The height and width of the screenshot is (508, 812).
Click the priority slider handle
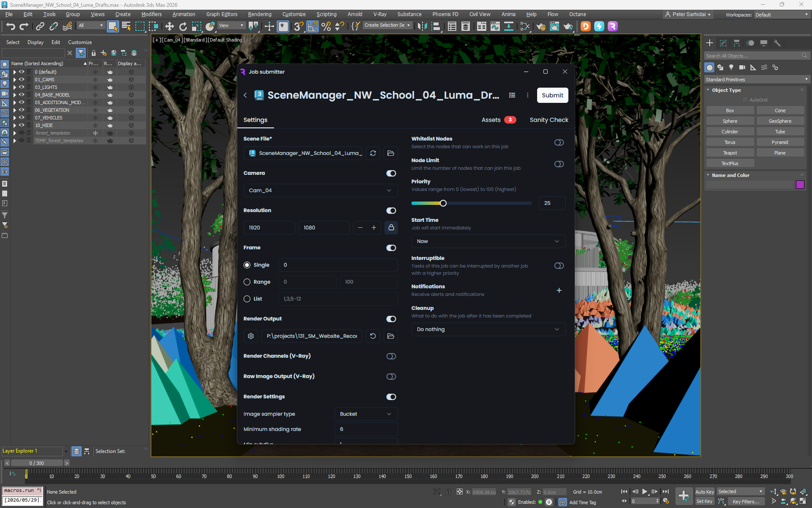[443, 204]
